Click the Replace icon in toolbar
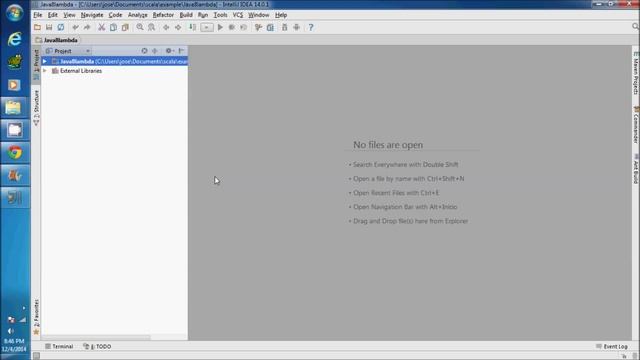 coord(151,27)
